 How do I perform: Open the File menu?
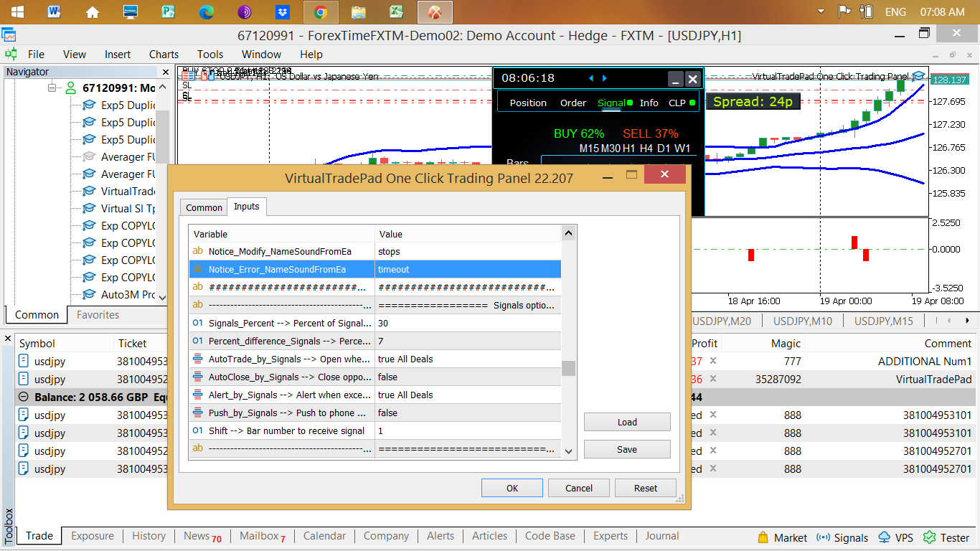pos(36,54)
